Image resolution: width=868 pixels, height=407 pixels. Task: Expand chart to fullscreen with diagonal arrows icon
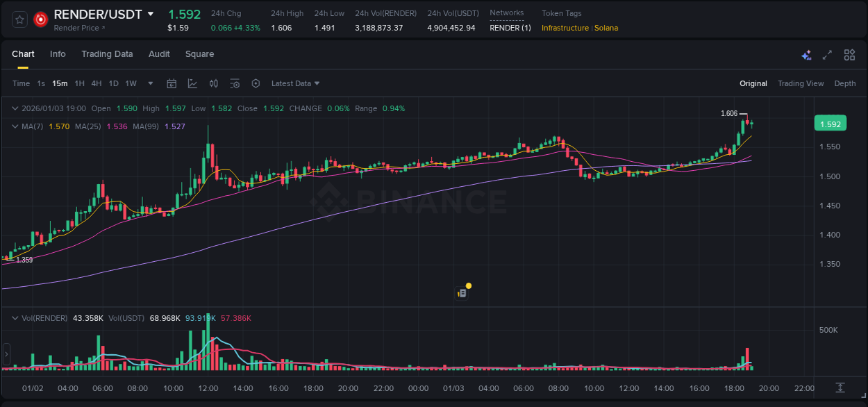pos(826,54)
